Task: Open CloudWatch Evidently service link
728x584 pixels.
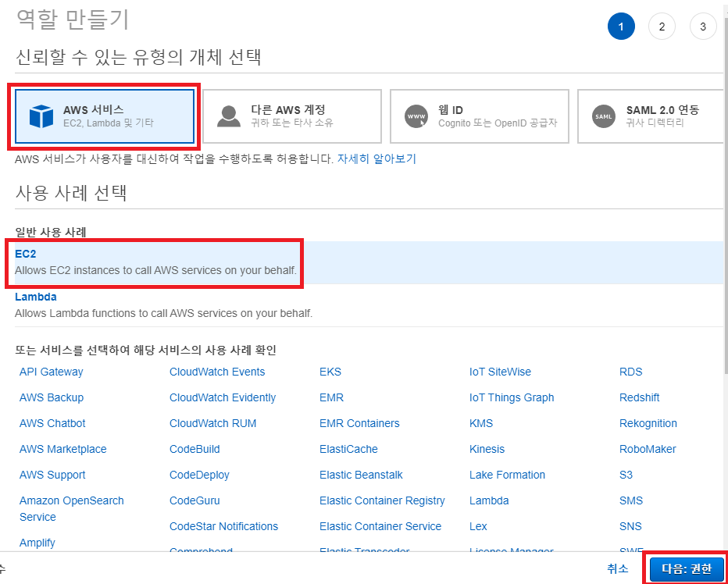Action: click(x=223, y=398)
